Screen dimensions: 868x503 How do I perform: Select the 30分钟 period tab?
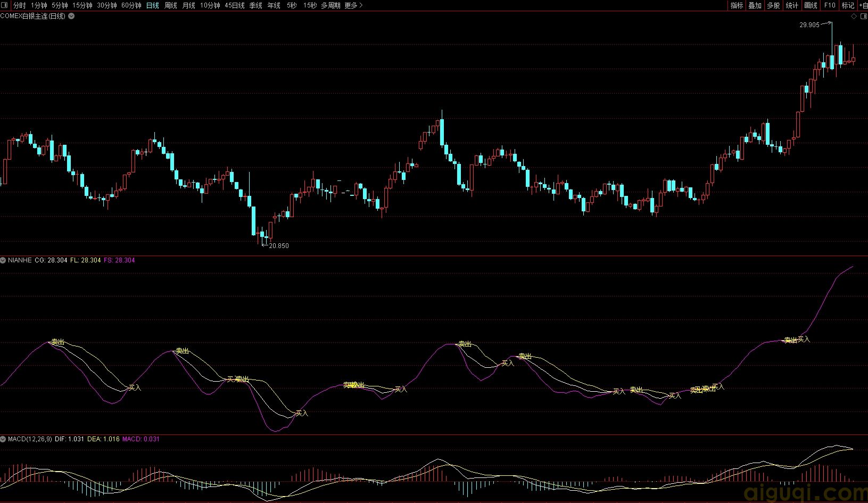click(x=107, y=5)
